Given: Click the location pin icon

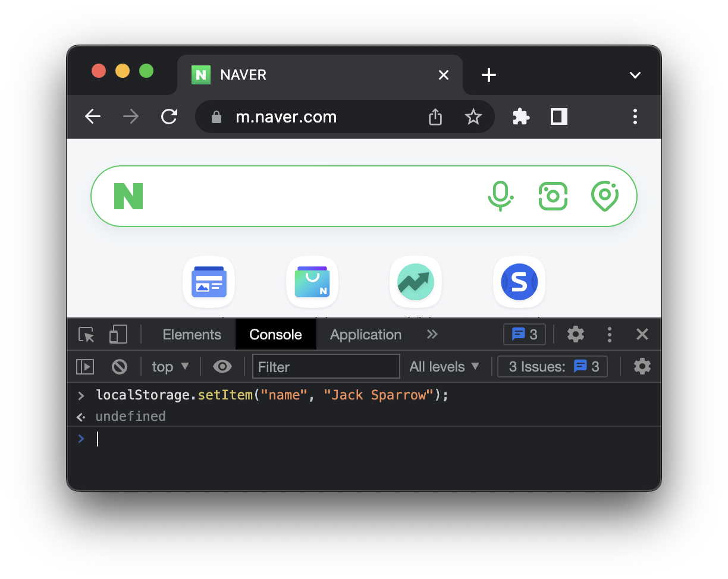Looking at the screenshot, I should click(605, 196).
